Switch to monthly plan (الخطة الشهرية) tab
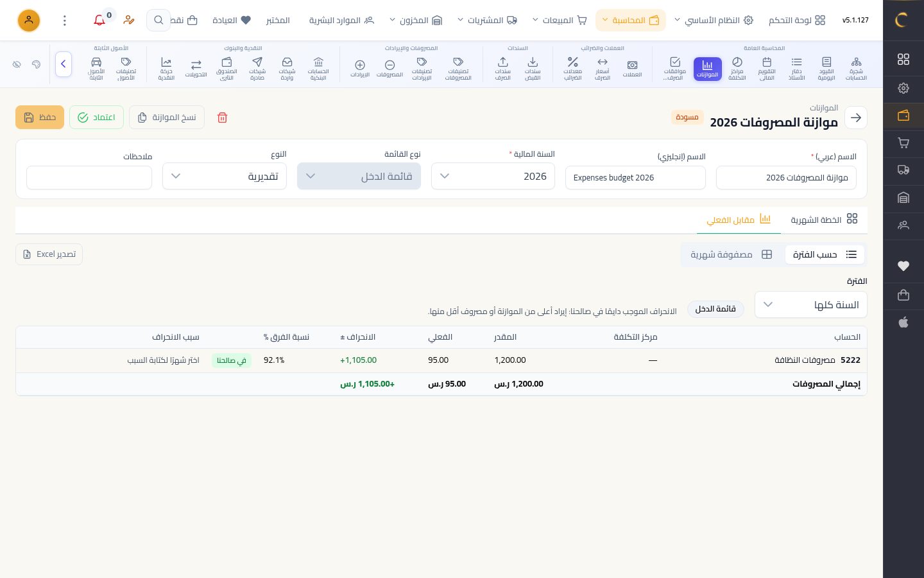Image resolution: width=924 pixels, height=578 pixels. click(x=824, y=220)
